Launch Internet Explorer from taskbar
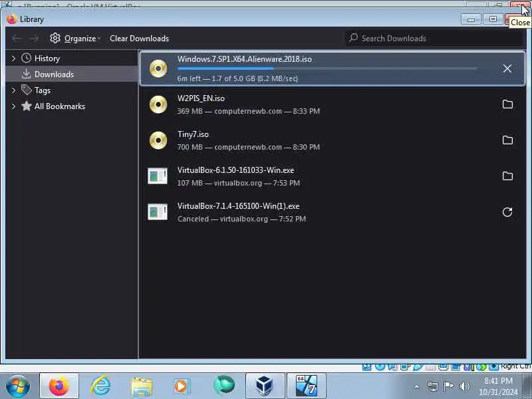 [x=101, y=386]
